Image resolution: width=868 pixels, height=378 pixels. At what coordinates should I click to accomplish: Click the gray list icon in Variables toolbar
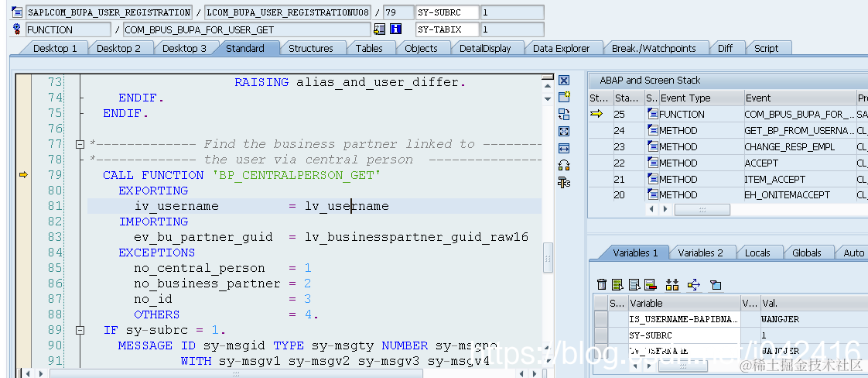tap(634, 285)
